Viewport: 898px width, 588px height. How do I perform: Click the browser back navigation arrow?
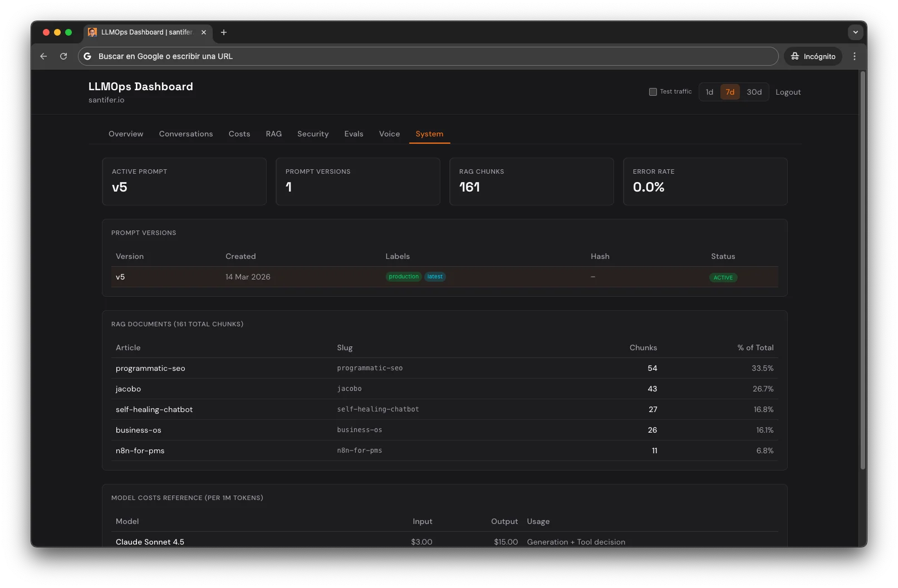(x=43, y=56)
